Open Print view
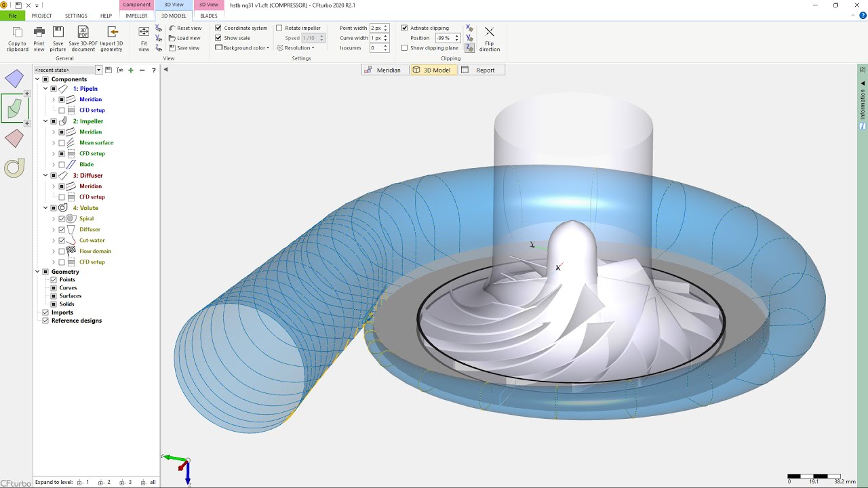Image resolution: width=868 pixels, height=488 pixels. click(x=39, y=39)
